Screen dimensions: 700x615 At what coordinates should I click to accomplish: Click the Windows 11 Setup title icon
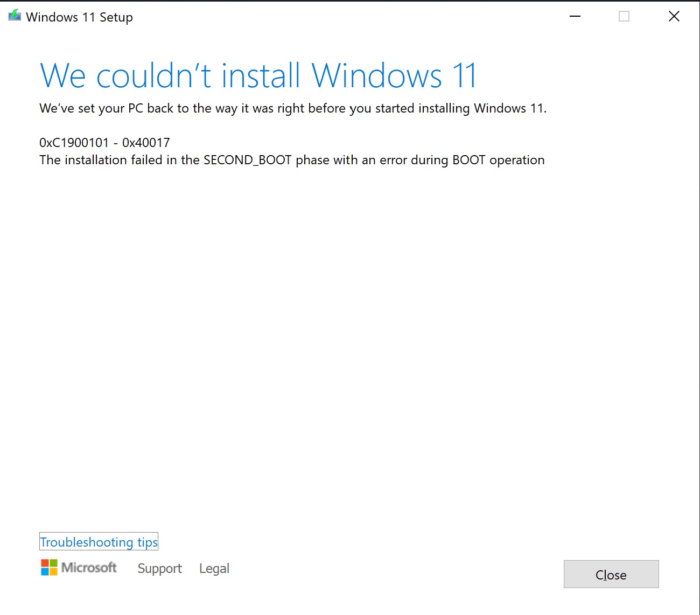point(15,16)
